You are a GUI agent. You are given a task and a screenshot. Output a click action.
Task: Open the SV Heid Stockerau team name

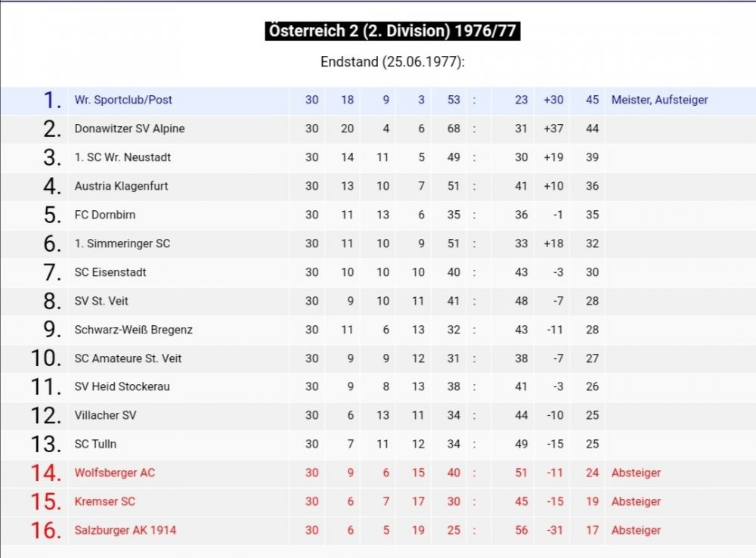(x=122, y=386)
